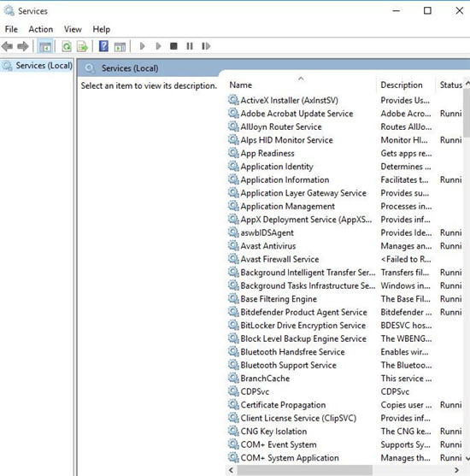Click the Restart Service toolbar icon
470x476 pixels.
click(x=206, y=46)
